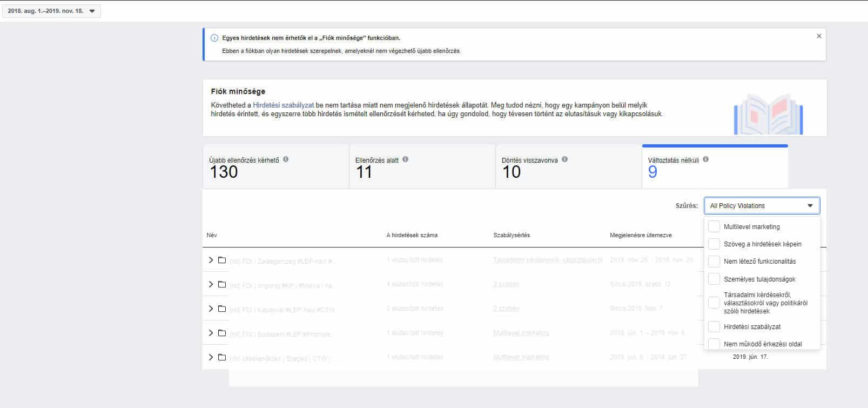Click the 2019. jún. 17. date cell
Image resolution: width=868 pixels, height=408 pixels.
[750, 357]
